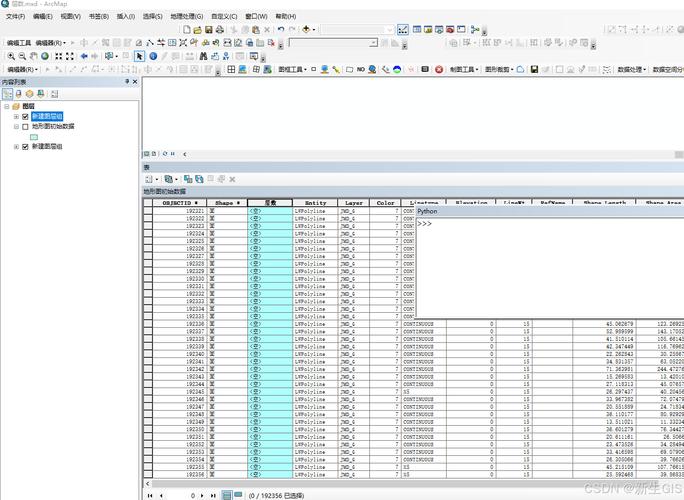Image resolution: width=684 pixels, height=500 pixels.
Task: Uncheck the bottom 新建图层组 layer group
Action: pyautogui.click(x=25, y=147)
